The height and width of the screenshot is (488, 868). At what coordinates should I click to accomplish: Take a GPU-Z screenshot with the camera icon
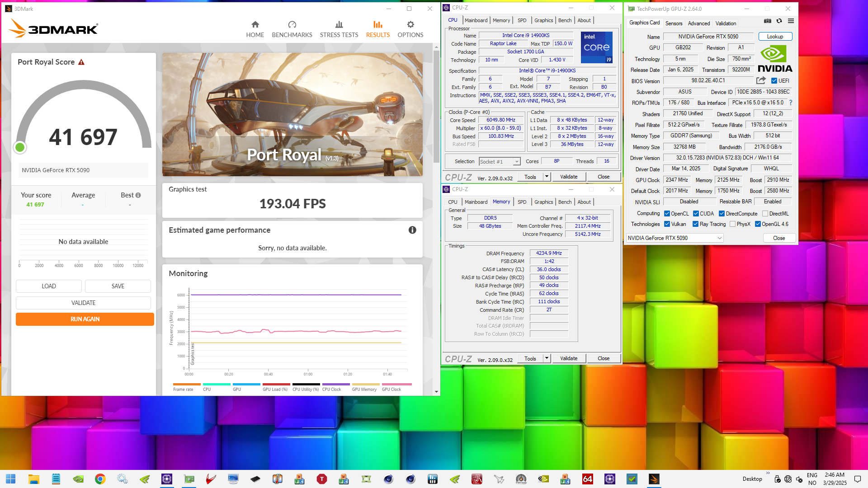[x=768, y=21]
